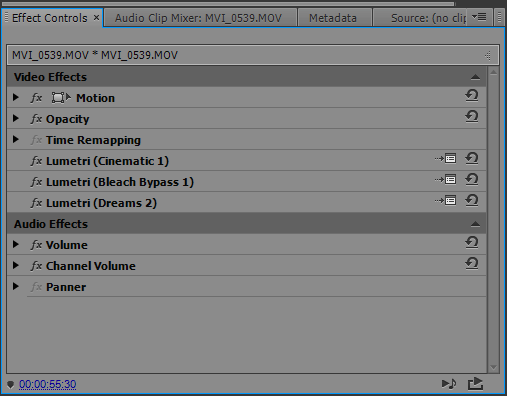
Task: Expand the Opacity effect properties
Action: (x=16, y=118)
